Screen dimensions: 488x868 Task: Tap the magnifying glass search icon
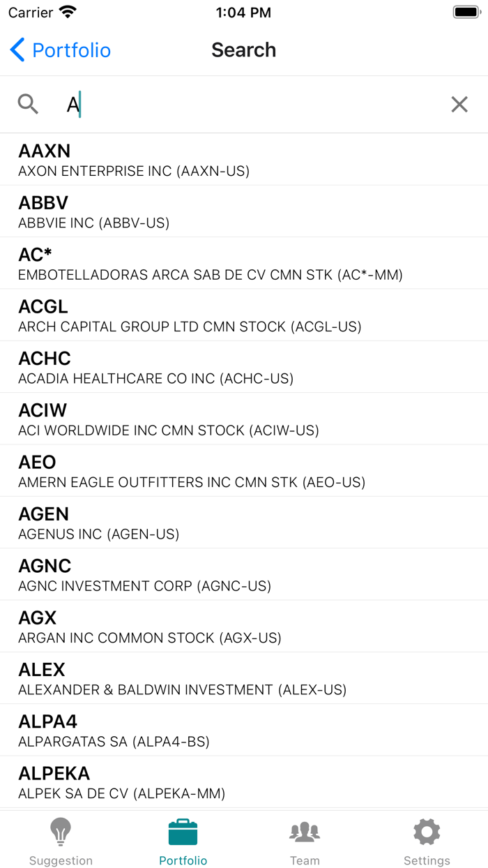click(29, 105)
